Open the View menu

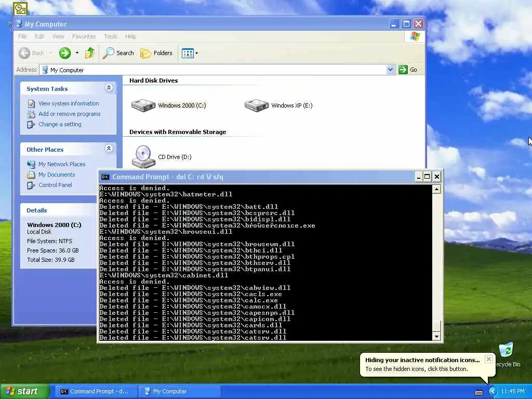coord(58,36)
